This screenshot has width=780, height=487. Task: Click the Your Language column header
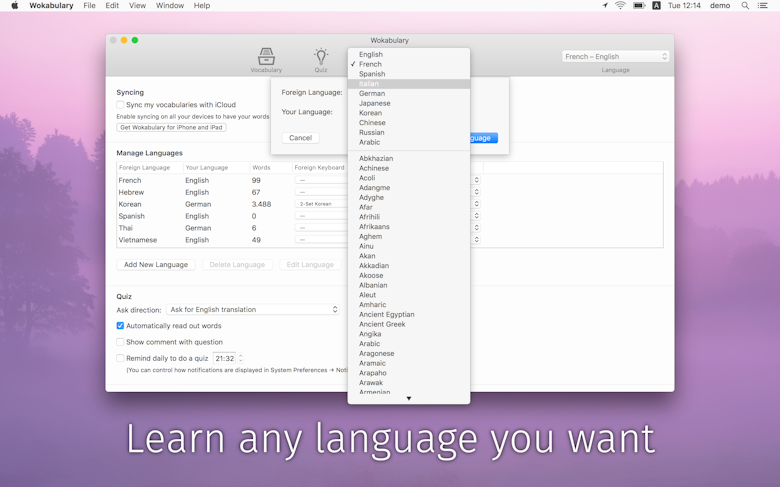[216, 168]
